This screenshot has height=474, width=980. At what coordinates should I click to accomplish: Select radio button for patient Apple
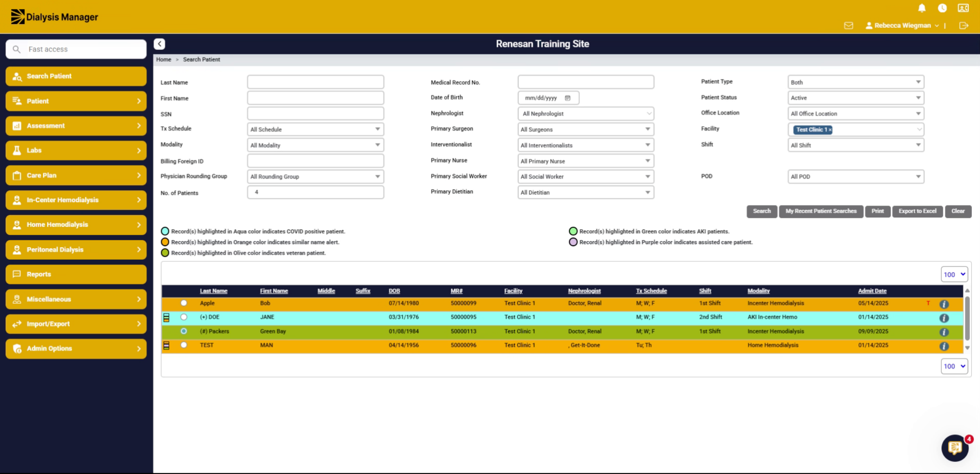coord(184,303)
